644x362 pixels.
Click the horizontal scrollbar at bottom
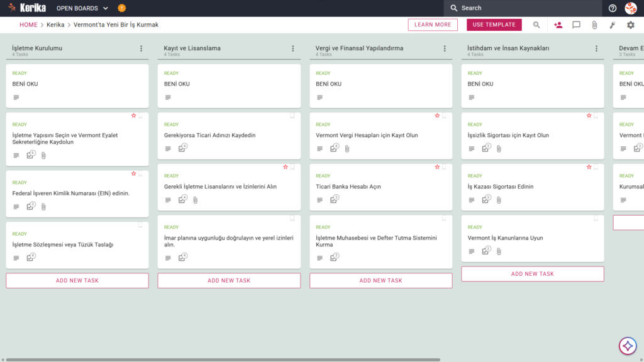pos(223,359)
